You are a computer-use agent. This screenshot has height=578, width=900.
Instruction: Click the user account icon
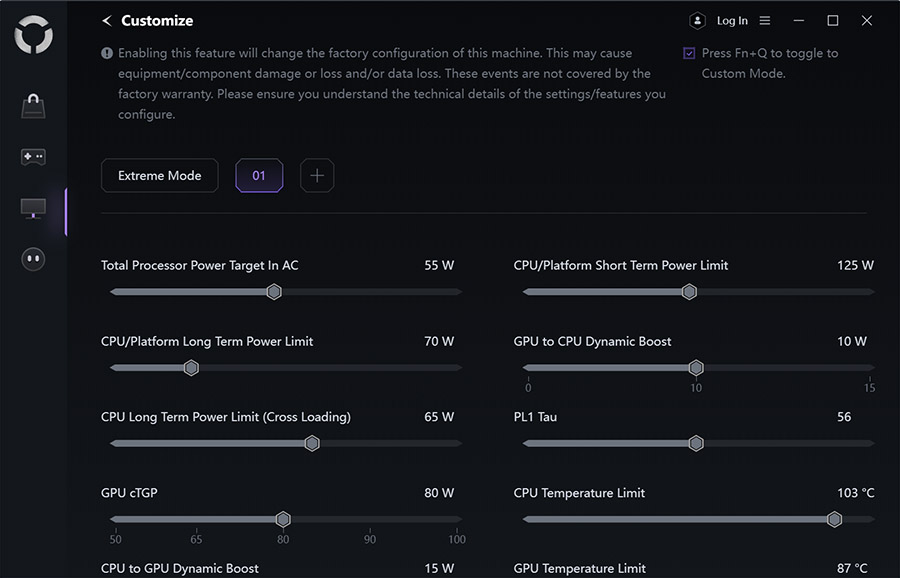click(x=697, y=21)
